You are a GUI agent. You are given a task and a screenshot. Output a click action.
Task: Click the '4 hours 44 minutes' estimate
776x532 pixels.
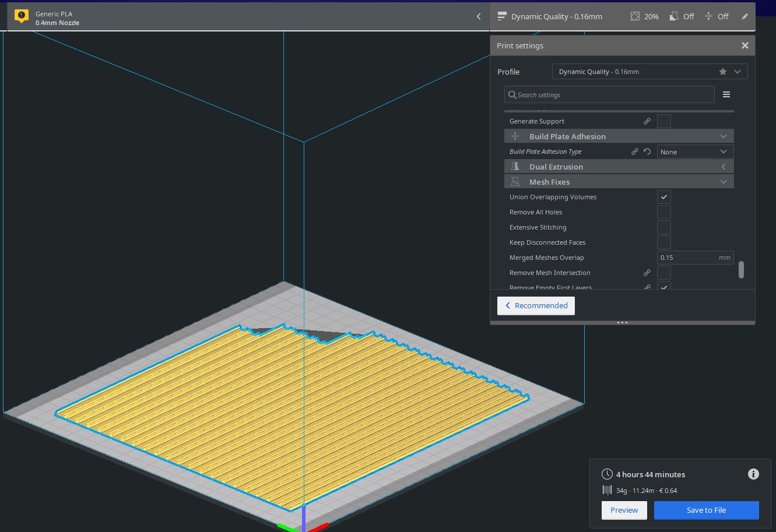(x=651, y=474)
